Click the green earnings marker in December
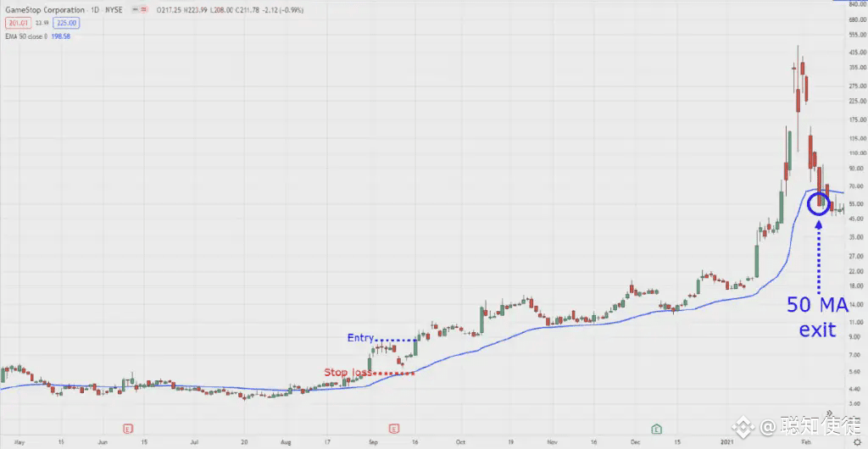This screenshot has width=868, height=449. point(657,429)
